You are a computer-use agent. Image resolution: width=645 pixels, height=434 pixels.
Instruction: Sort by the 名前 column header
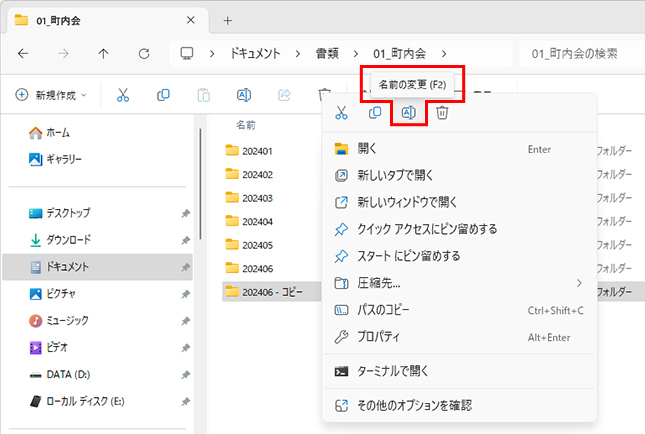[246, 125]
